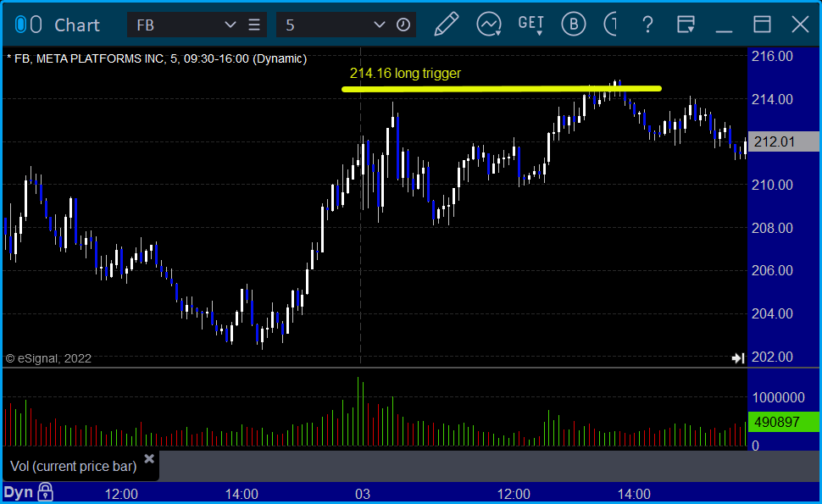Open the symbol list menu icon
Screen dimensions: 822x504
coord(254,25)
